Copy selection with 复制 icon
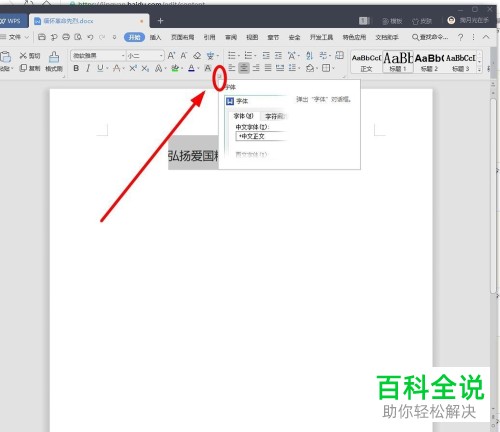Screen dimensions: 500x432 pyautogui.click(x=30, y=68)
